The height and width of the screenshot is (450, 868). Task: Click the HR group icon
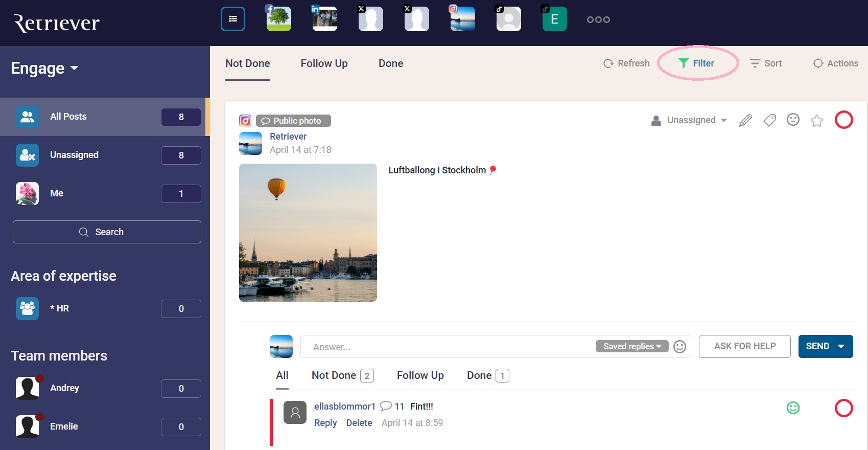click(x=27, y=308)
